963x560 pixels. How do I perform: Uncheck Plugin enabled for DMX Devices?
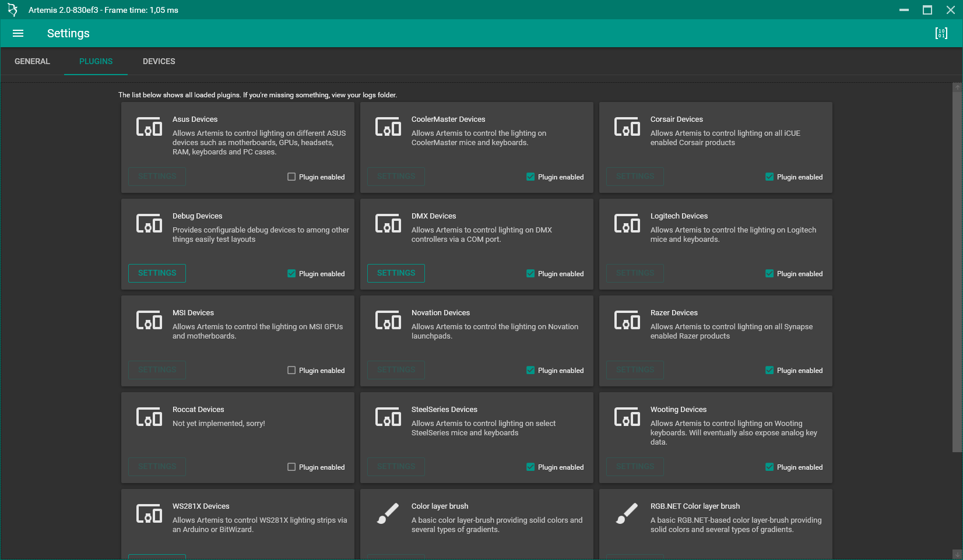pyautogui.click(x=530, y=273)
